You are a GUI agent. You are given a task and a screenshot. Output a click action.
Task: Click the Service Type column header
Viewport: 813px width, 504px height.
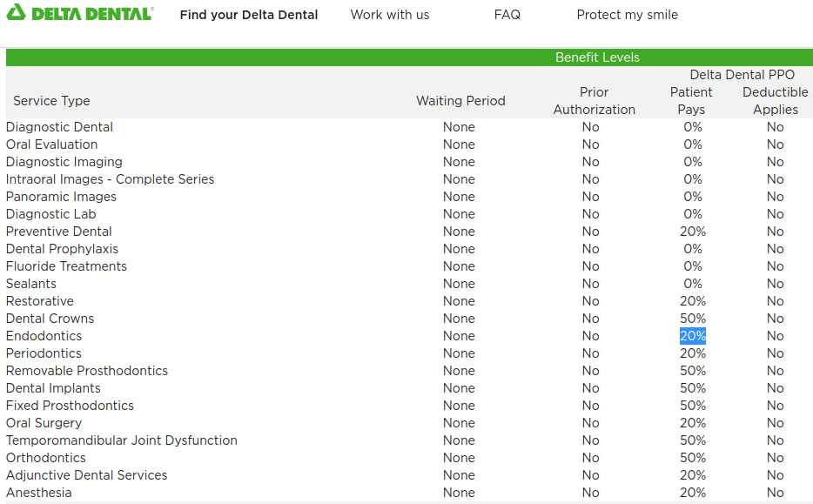point(51,101)
